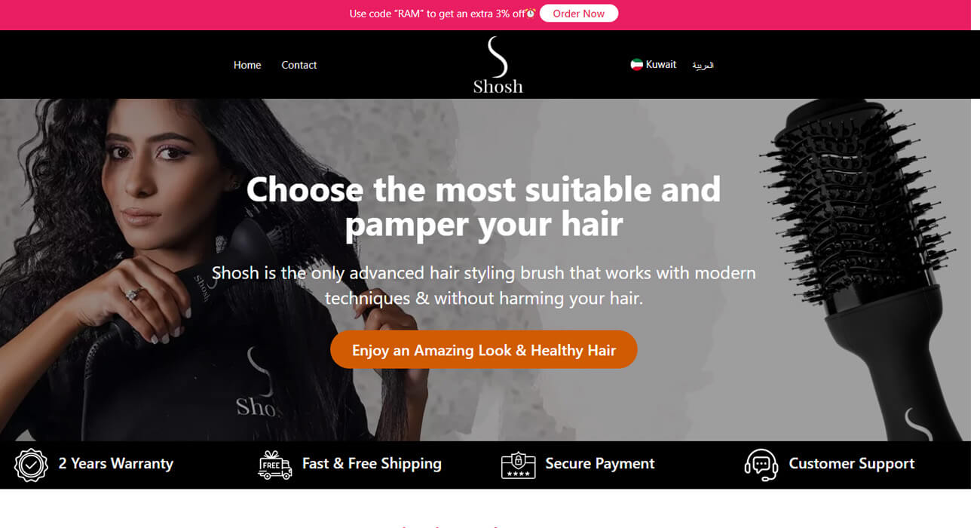
Task: Click the alarm clock icon in promo banner
Action: 531,14
